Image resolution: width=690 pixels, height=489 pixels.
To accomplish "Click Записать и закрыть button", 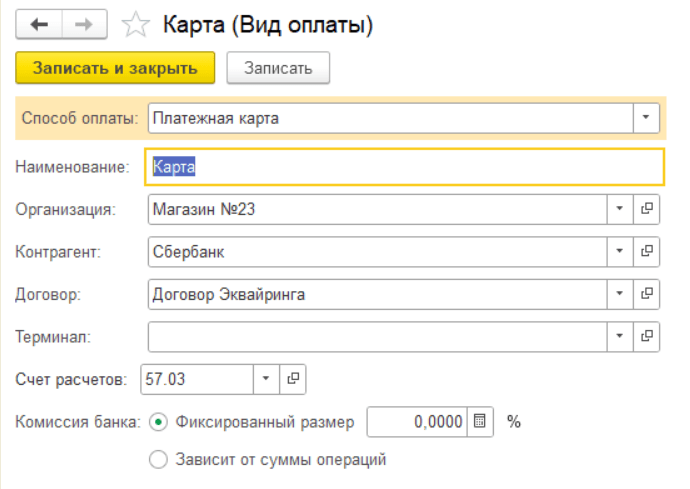I will pyautogui.click(x=115, y=68).
